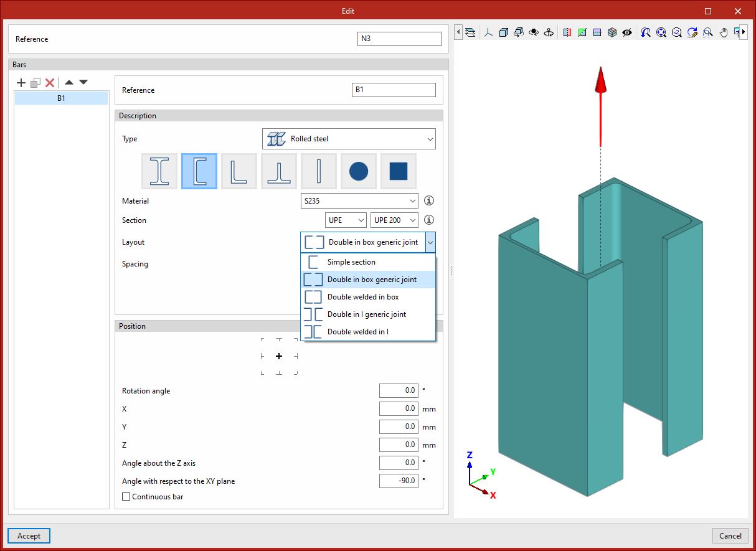Click the Cancel button
Image resolution: width=756 pixels, height=551 pixels.
[730, 535]
